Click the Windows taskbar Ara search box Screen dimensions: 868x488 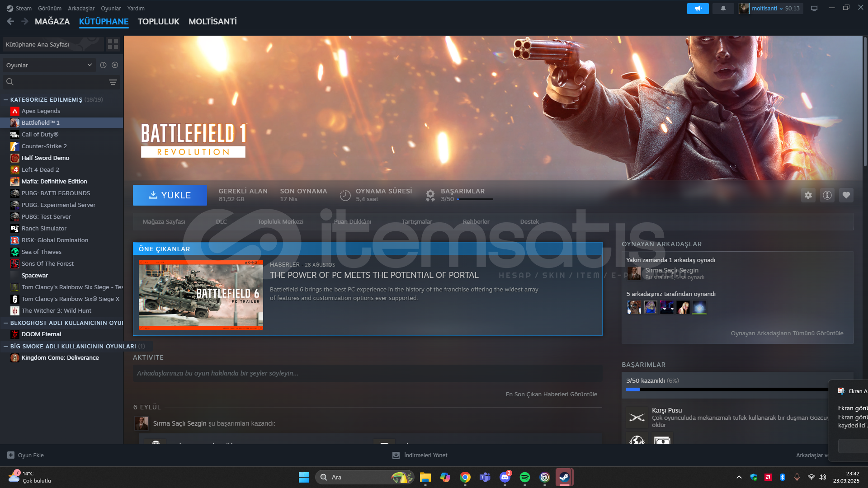coord(365,477)
